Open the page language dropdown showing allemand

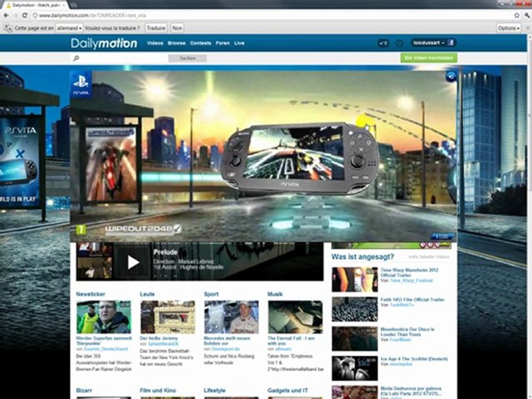(x=69, y=28)
